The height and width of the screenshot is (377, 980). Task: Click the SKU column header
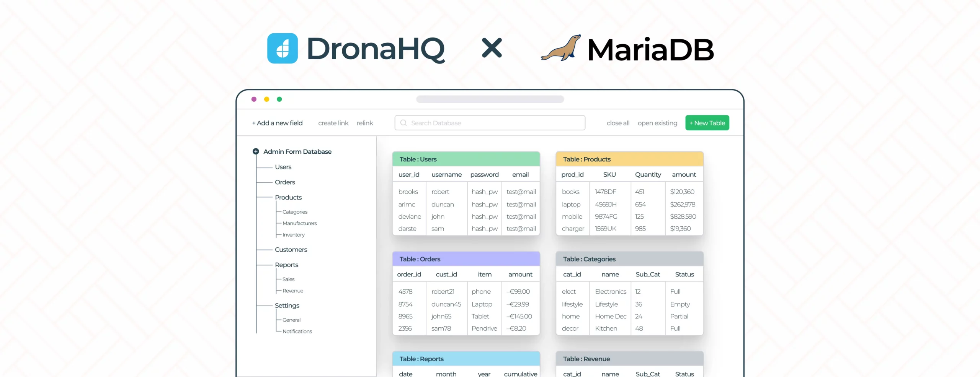pos(609,174)
